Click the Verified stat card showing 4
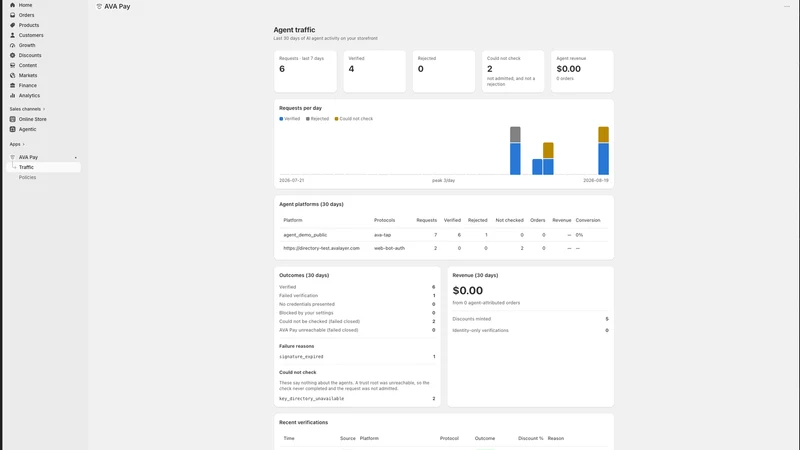800x450 pixels. tap(374, 71)
